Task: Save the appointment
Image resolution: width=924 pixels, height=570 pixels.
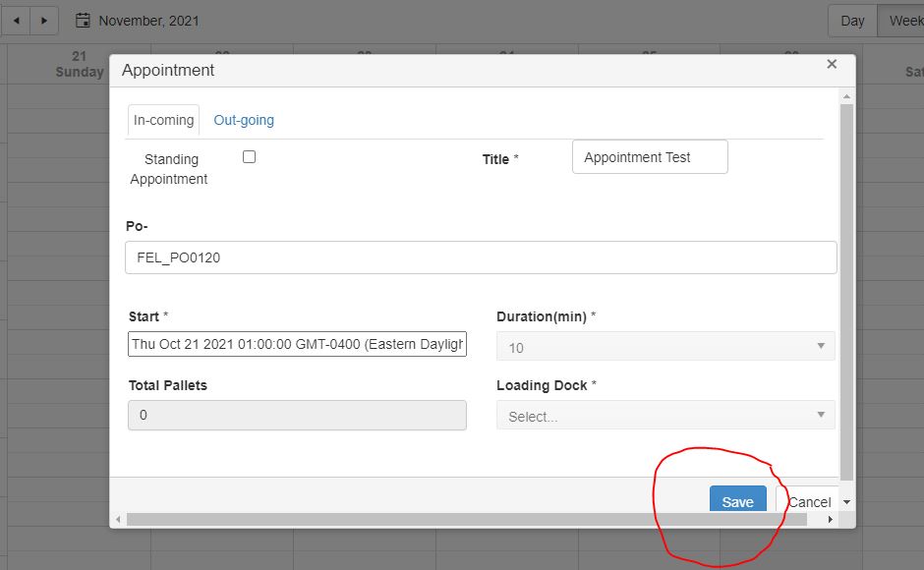Action: [x=737, y=500]
